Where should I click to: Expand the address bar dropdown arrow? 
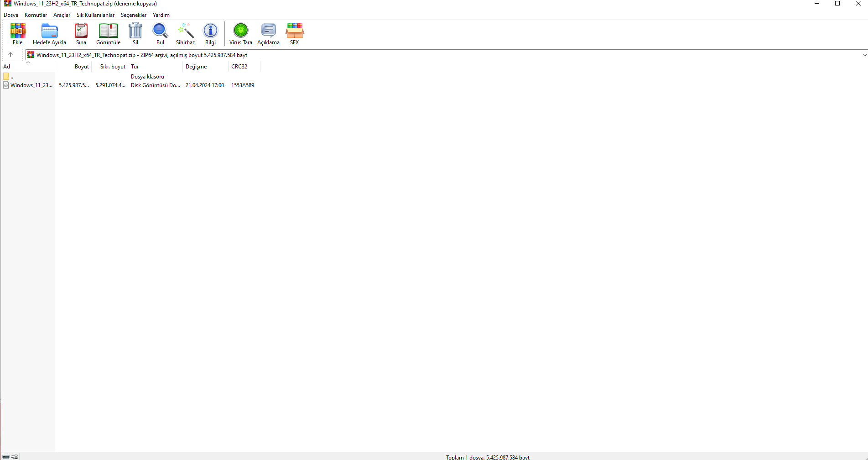coord(864,55)
